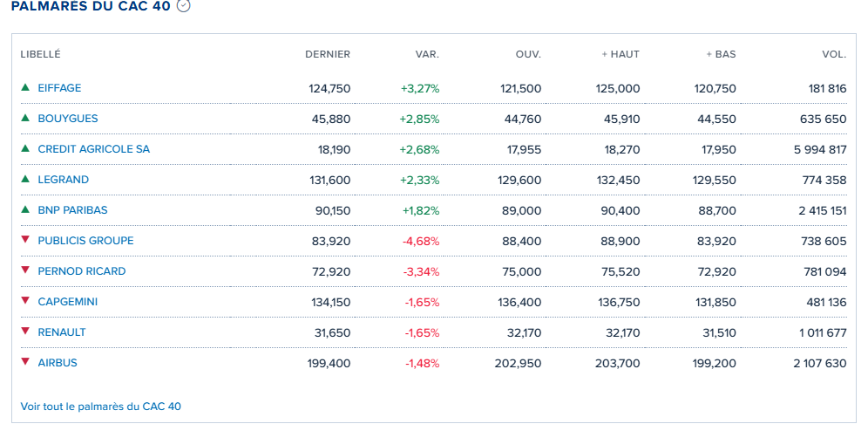The height and width of the screenshot is (424, 868).
Task: Click the green up arrow beside EIFFAGE
Action: point(25,87)
